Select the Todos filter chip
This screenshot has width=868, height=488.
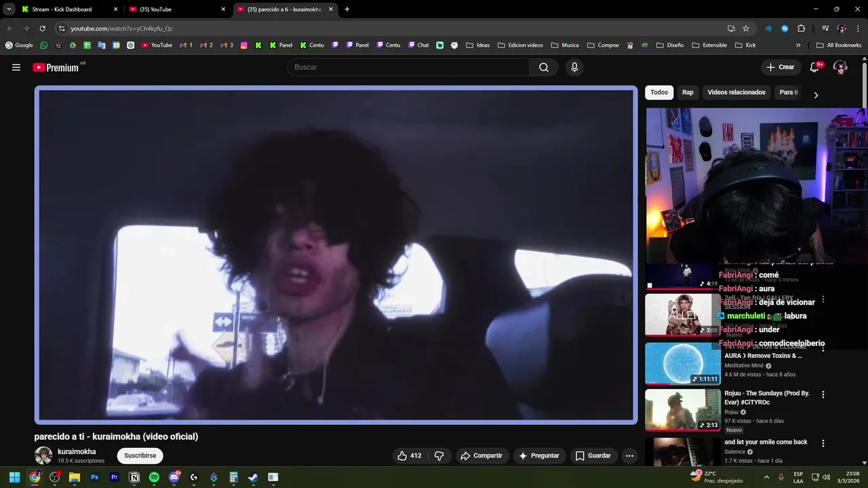click(659, 92)
